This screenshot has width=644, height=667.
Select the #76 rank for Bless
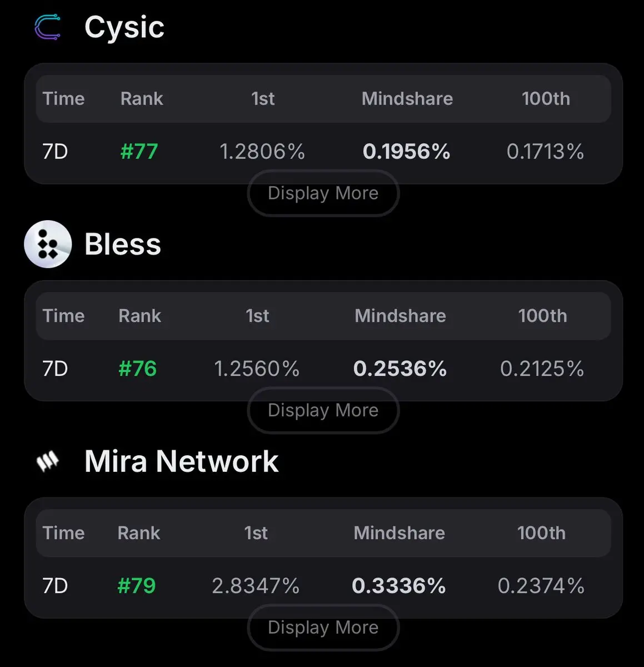[x=138, y=369]
